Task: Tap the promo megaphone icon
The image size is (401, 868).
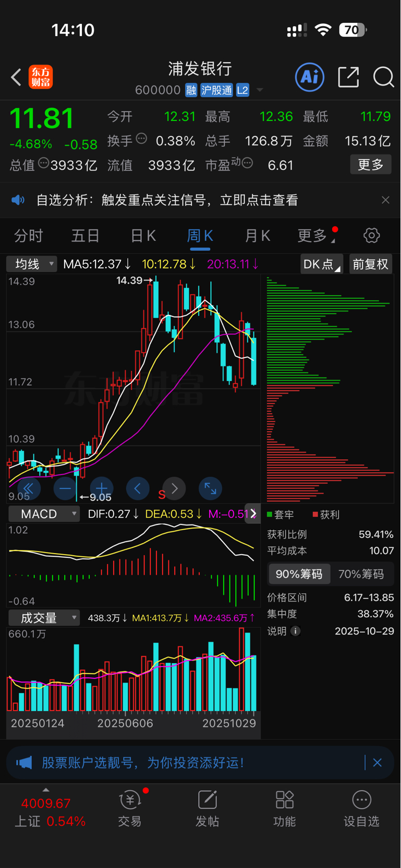Action: (24, 763)
